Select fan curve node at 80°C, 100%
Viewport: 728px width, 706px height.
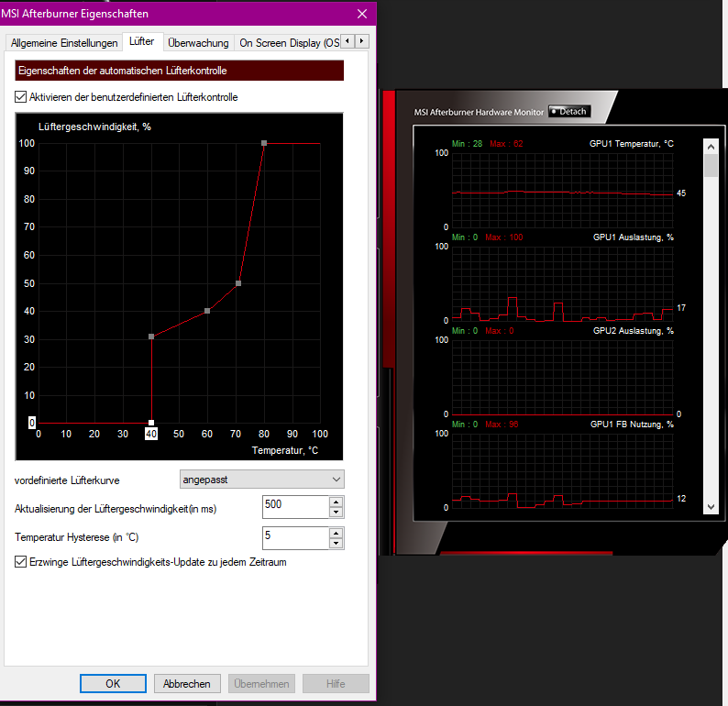[x=264, y=143]
